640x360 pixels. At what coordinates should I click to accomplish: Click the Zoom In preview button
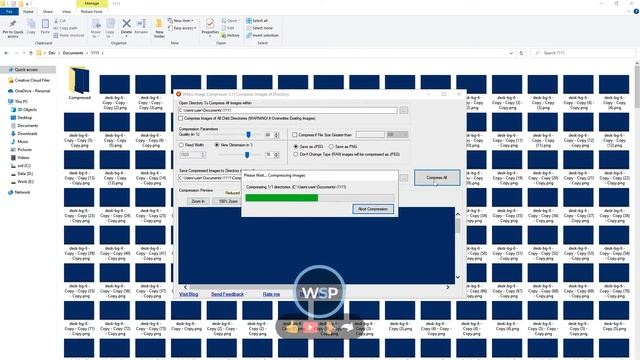coord(198,201)
